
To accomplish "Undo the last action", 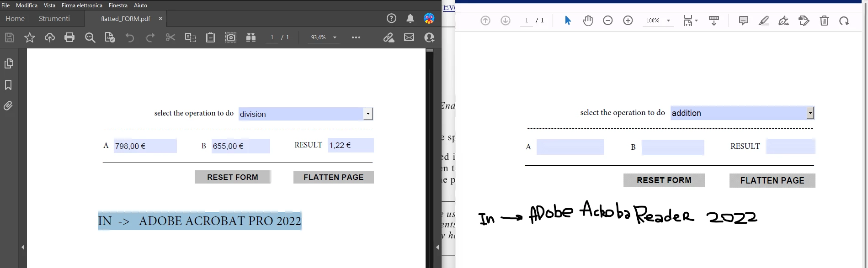I will pyautogui.click(x=130, y=37).
